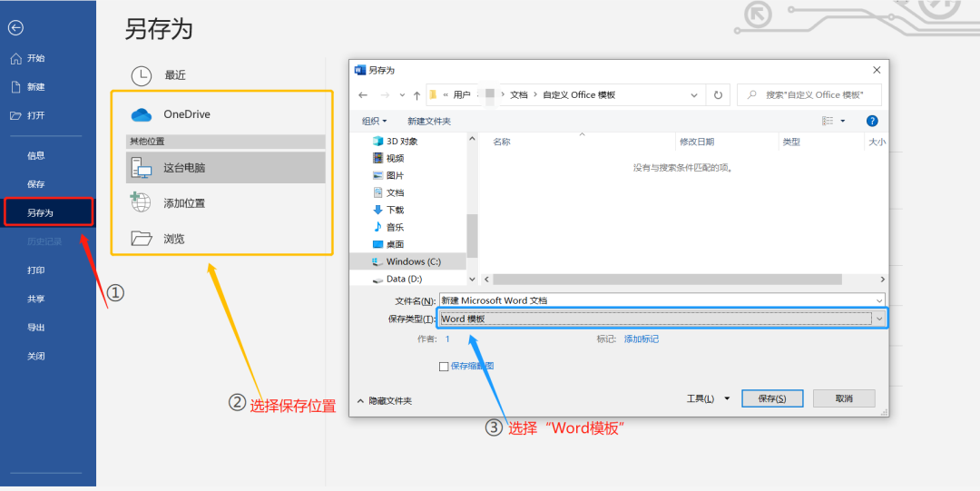Image resolution: width=980 pixels, height=491 pixels.
Task: Go forward in the save dialog
Action: 385,95
